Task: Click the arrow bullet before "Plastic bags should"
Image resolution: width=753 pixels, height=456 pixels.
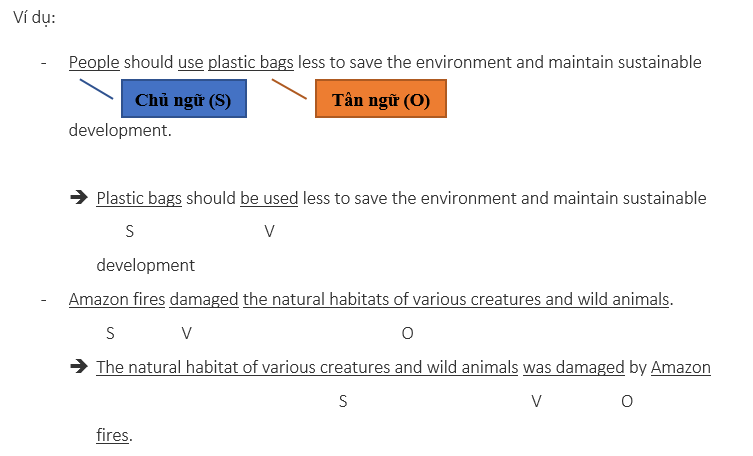Action: pos(79,197)
